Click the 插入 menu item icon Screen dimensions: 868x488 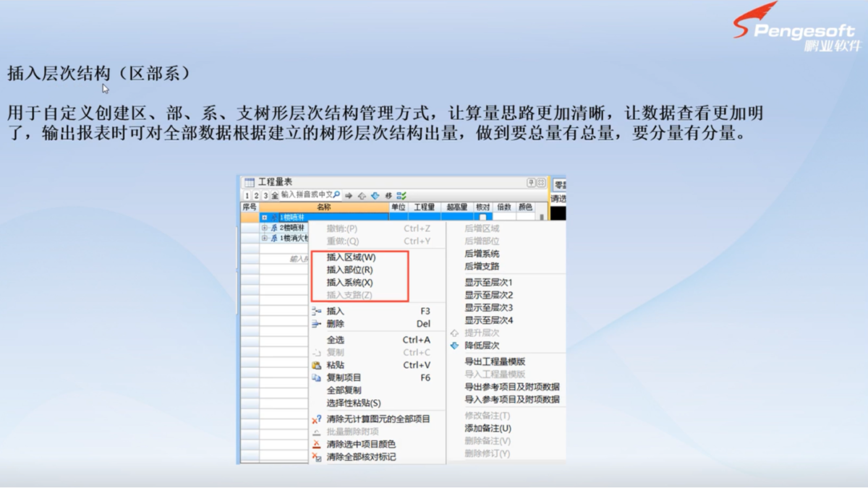[x=316, y=312]
